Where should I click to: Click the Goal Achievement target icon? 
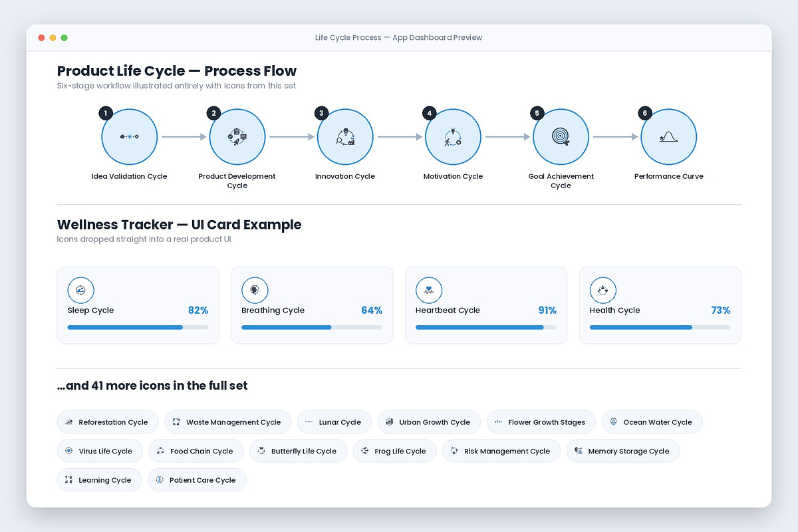pos(561,136)
